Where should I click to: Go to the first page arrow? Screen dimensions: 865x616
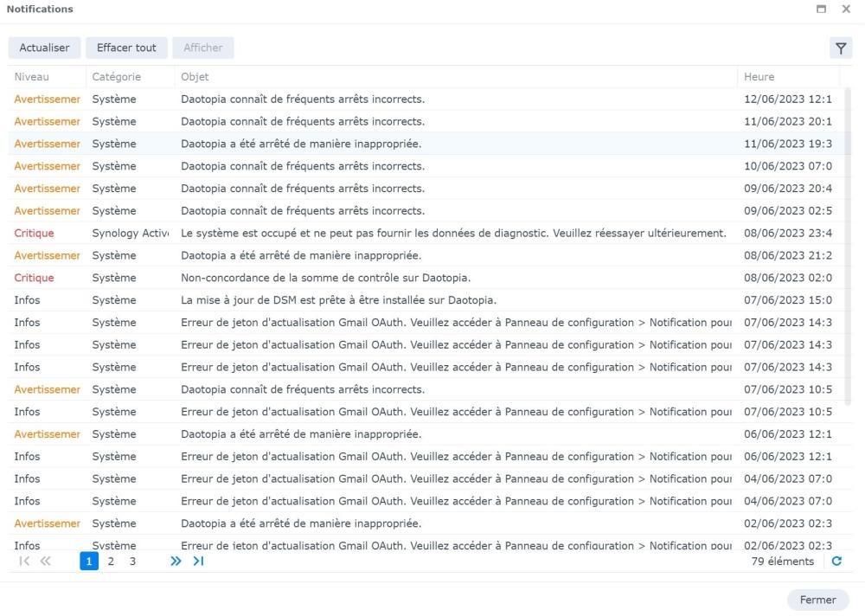pos(22,561)
